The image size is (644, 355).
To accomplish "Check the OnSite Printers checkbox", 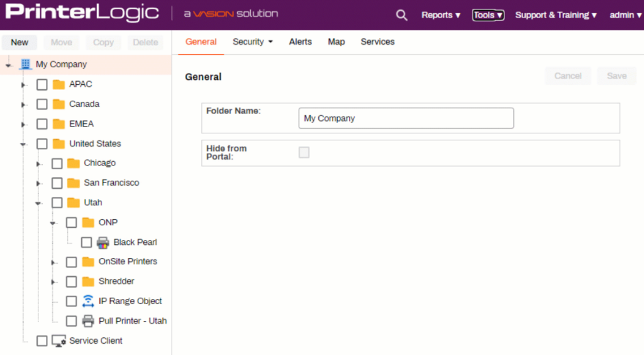I will click(x=72, y=262).
